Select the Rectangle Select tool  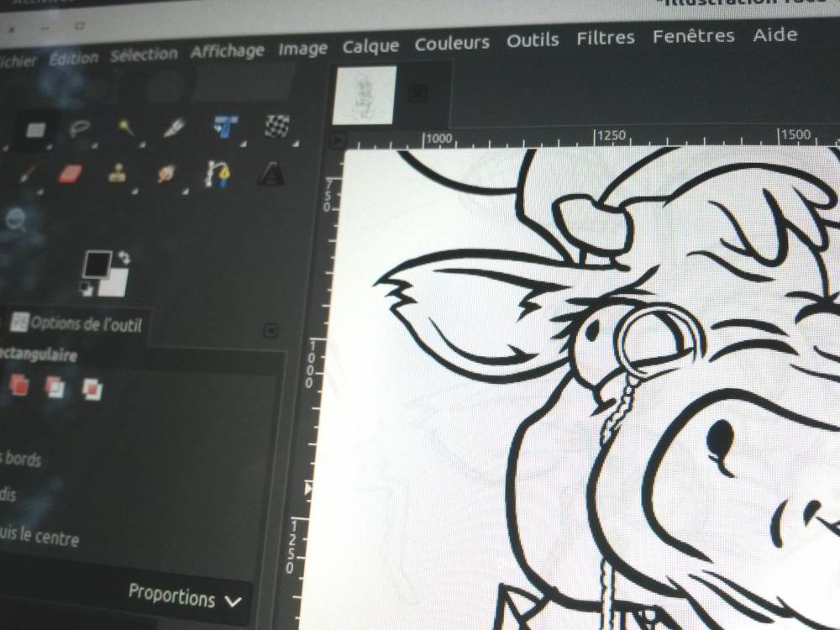pyautogui.click(x=36, y=129)
